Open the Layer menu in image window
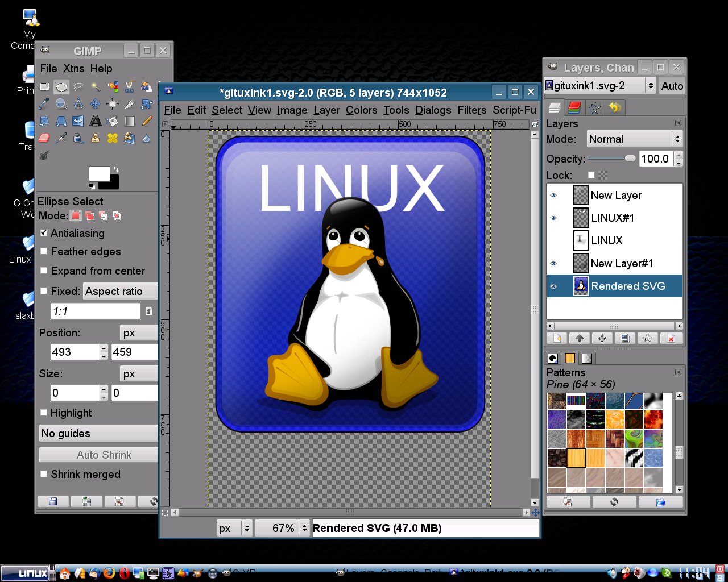Screen dimensions: 728x582 coord(326,110)
